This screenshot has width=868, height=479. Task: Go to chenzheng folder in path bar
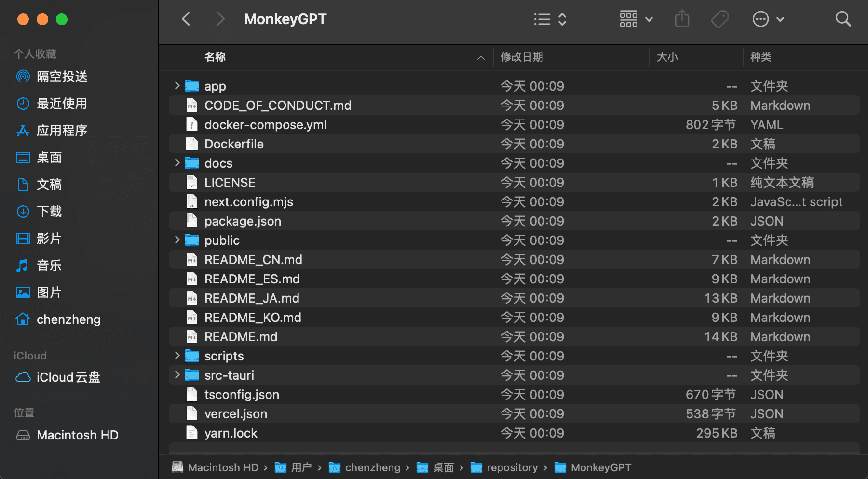(x=372, y=467)
